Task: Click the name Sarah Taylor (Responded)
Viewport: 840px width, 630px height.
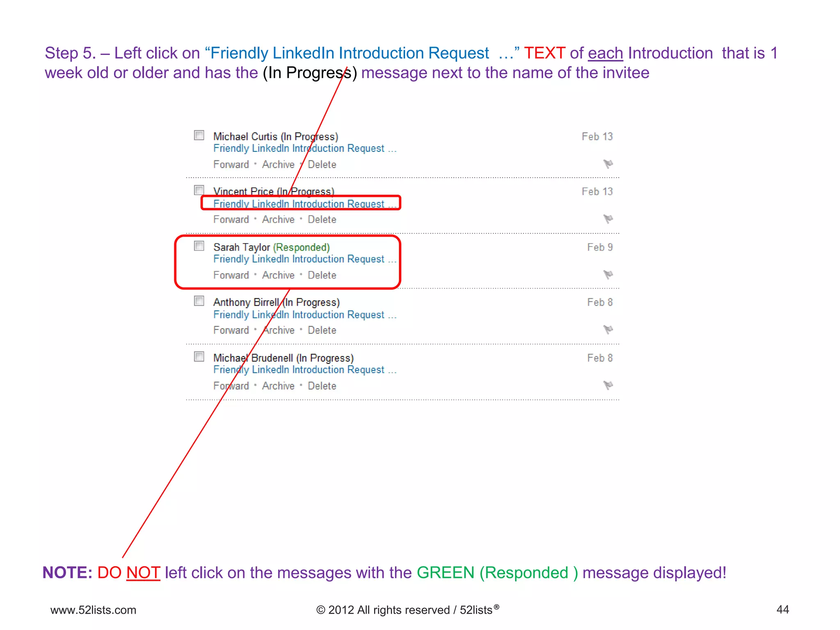Action: tap(272, 247)
